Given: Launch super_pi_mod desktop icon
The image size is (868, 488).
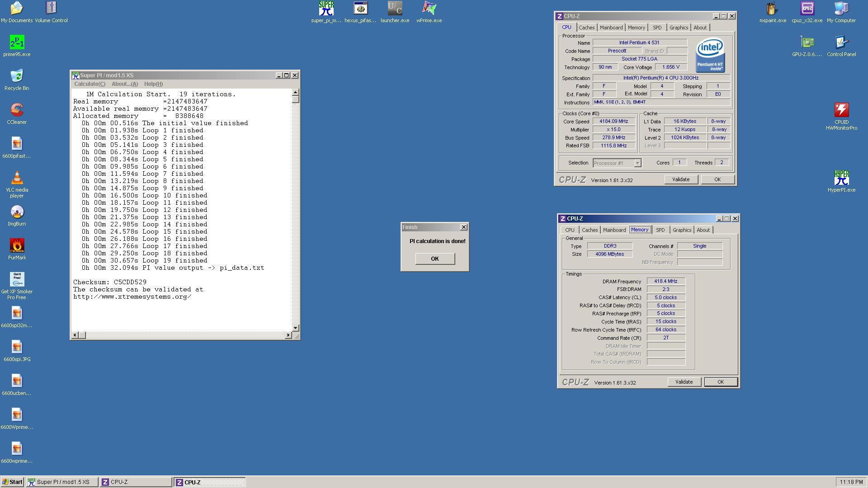Looking at the screenshot, I should pos(326,12).
